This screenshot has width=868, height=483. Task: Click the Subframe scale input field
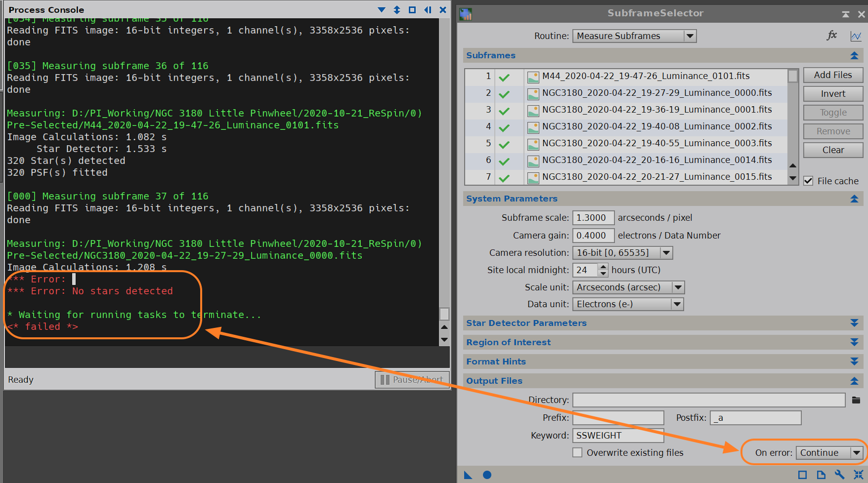point(593,218)
